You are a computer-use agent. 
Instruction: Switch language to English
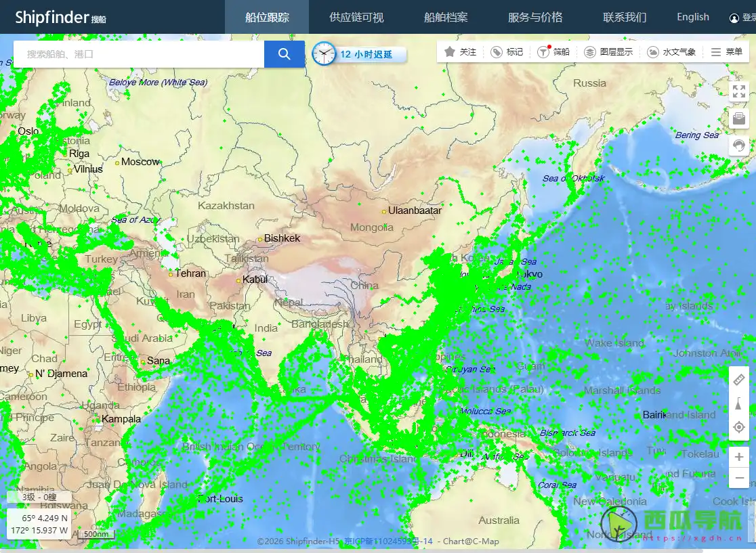[692, 17]
